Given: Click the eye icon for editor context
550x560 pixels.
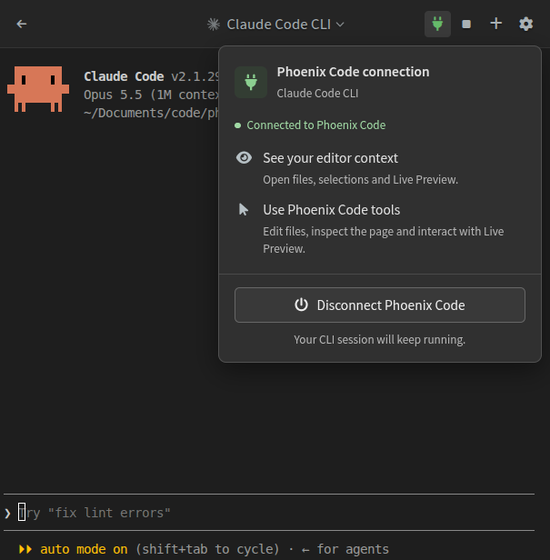Looking at the screenshot, I should pos(244,158).
